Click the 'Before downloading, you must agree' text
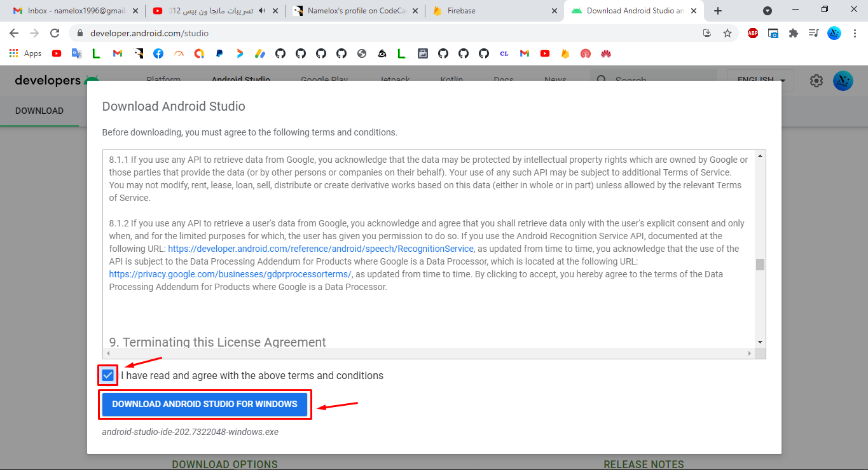Viewport: 868px width, 470px height. 250,132
